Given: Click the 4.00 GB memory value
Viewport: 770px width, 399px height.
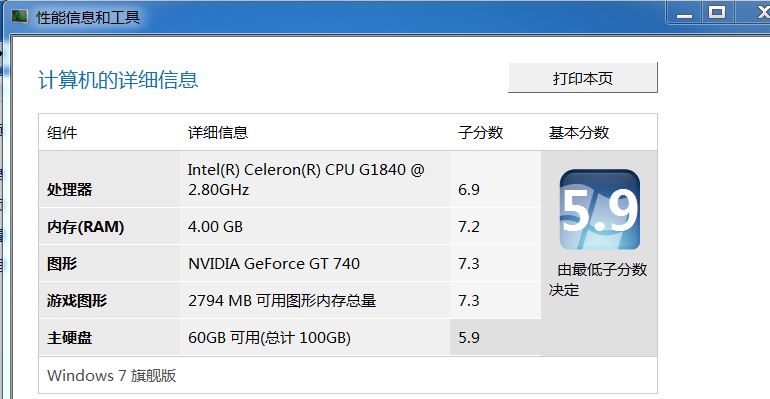Looking at the screenshot, I should coord(216,227).
